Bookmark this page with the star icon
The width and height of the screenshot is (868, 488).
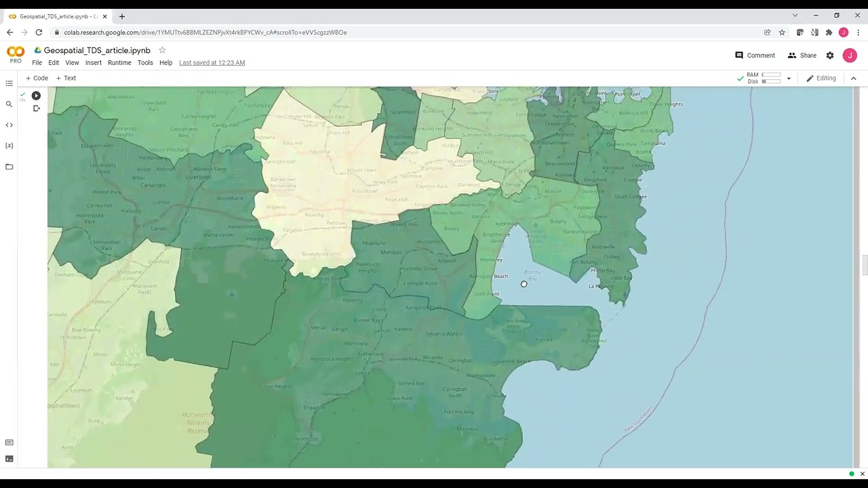point(782,33)
